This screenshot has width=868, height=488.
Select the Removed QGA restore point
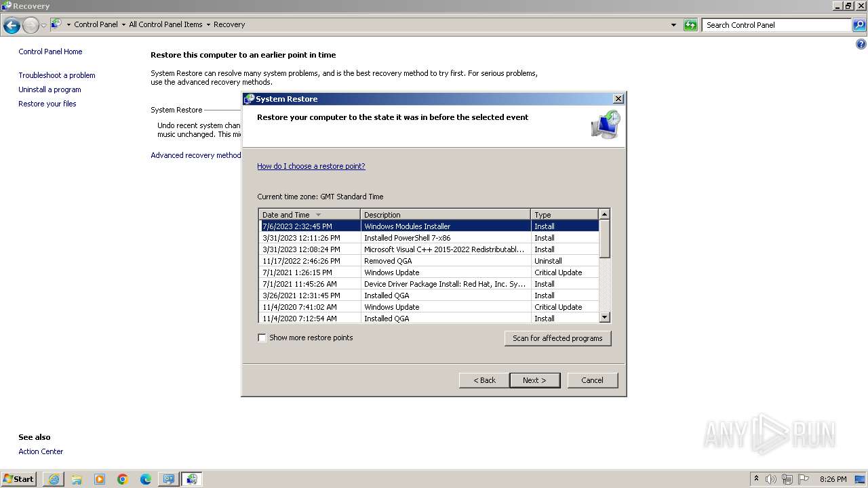pos(429,261)
